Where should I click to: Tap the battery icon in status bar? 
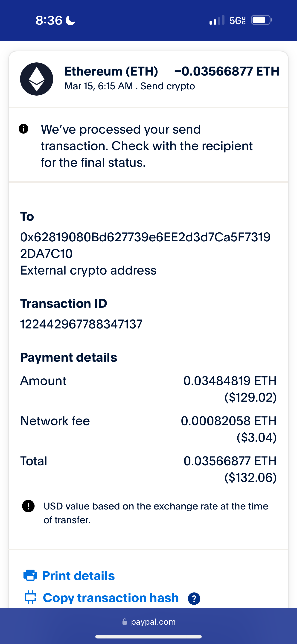pyautogui.click(x=261, y=20)
